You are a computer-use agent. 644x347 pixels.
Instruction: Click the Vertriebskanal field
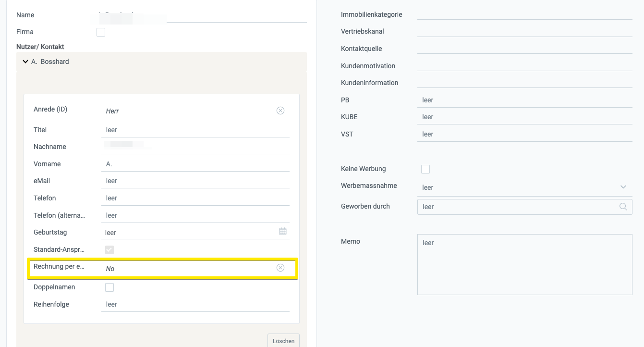pyautogui.click(x=525, y=31)
